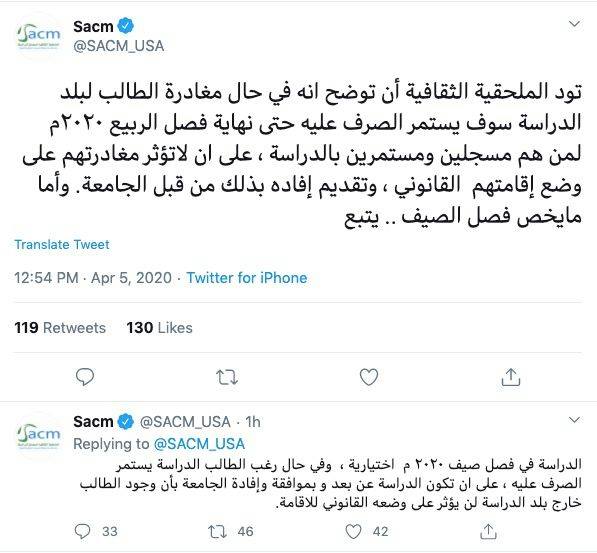The height and width of the screenshot is (553, 597).
Task: View the 119 Retweets list
Action: [x=60, y=328]
